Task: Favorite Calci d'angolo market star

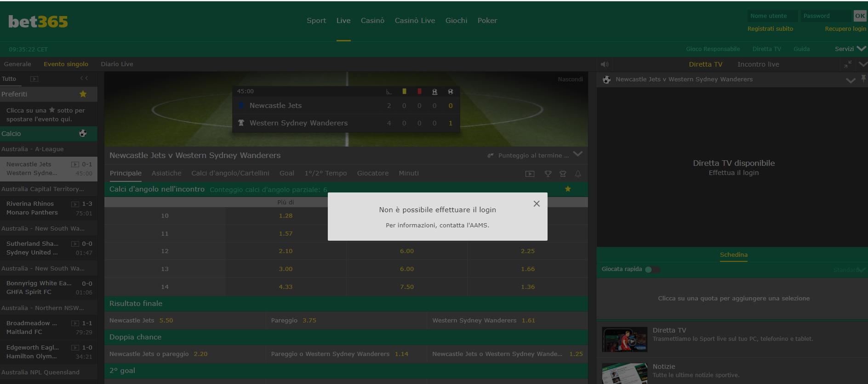Action: [568, 189]
